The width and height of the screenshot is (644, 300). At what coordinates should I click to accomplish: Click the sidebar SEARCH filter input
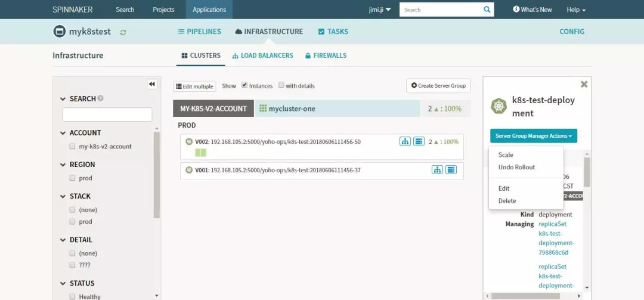107,115
